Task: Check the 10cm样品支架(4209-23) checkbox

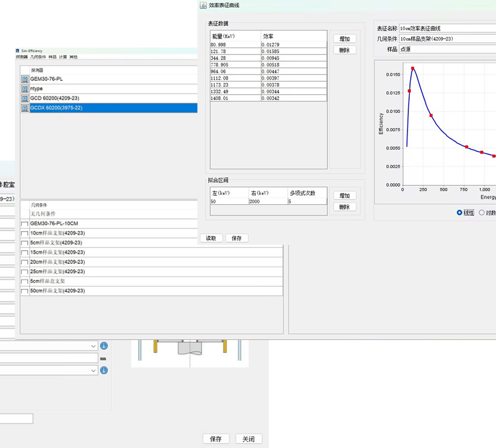Action: click(x=24, y=233)
